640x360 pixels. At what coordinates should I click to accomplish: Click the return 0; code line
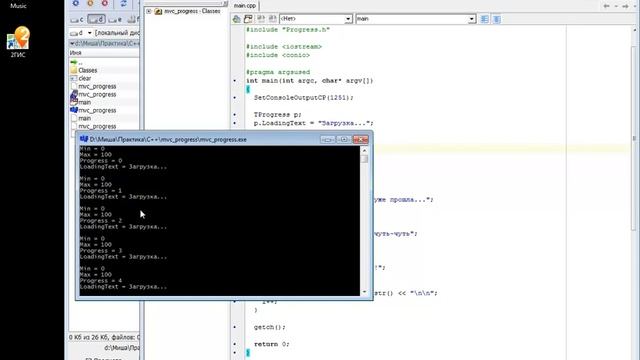(271, 344)
